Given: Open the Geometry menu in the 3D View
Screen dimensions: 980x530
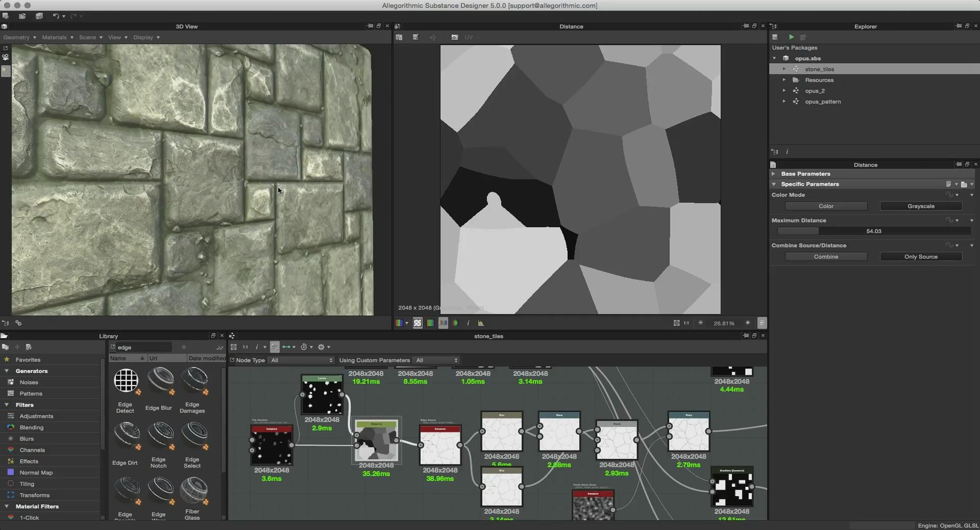Looking at the screenshot, I should point(19,37).
